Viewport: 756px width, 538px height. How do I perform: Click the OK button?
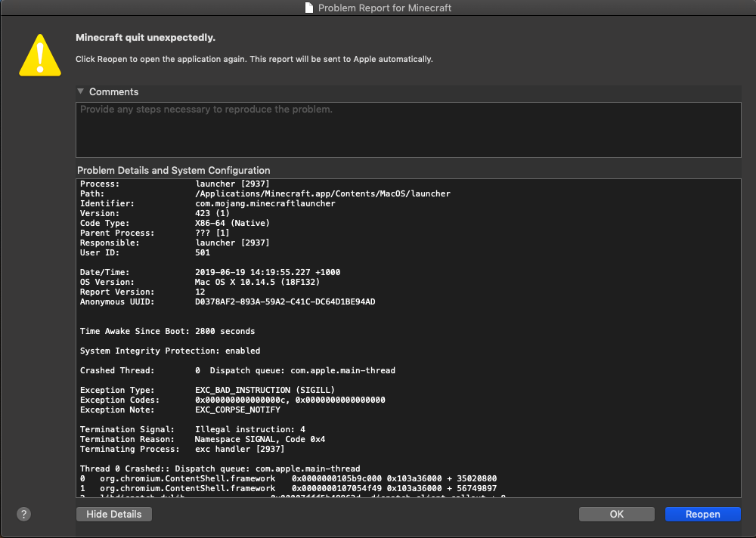tap(617, 514)
